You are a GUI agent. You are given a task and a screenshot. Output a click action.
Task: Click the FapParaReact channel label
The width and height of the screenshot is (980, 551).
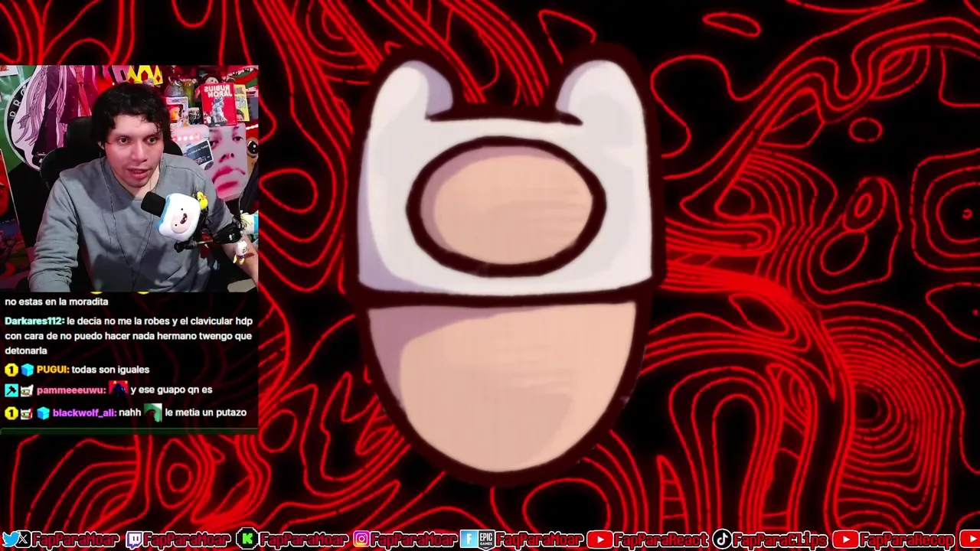click(661, 540)
